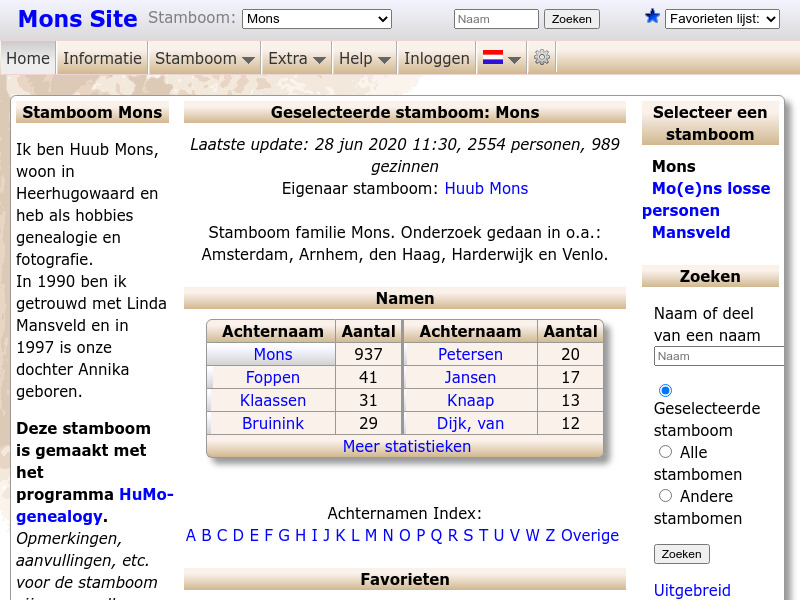Open the Stamboom selector showing "Mons"
The image size is (800, 600).
point(314,17)
